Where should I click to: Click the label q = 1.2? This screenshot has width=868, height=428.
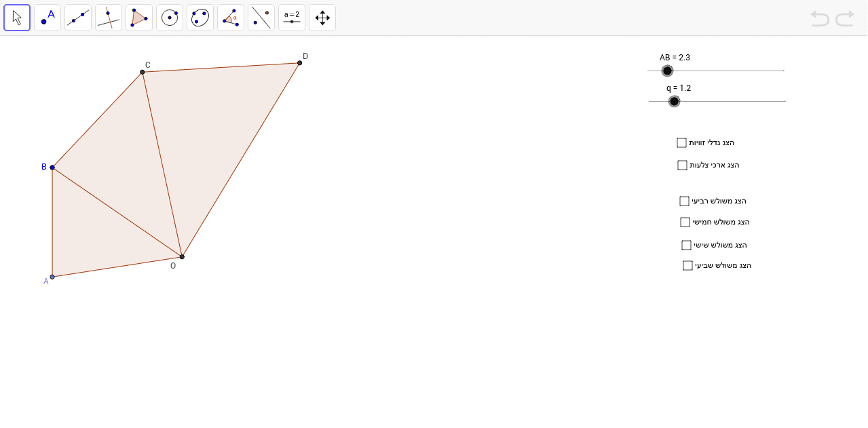678,88
